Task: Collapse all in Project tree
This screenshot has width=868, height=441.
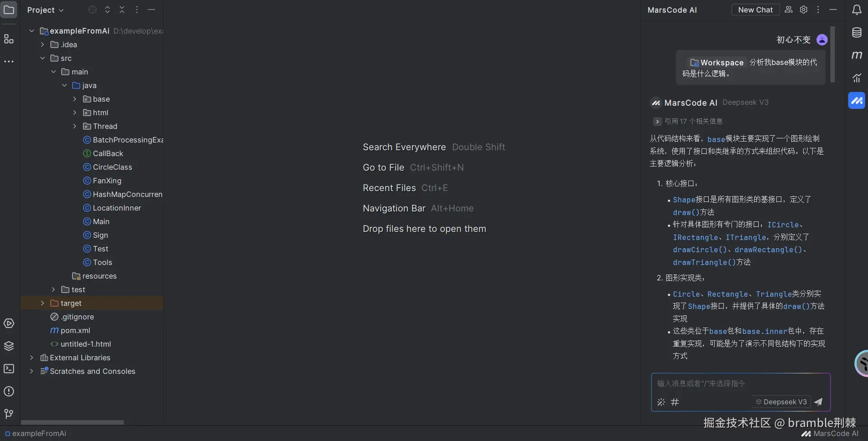Action: click(x=122, y=10)
